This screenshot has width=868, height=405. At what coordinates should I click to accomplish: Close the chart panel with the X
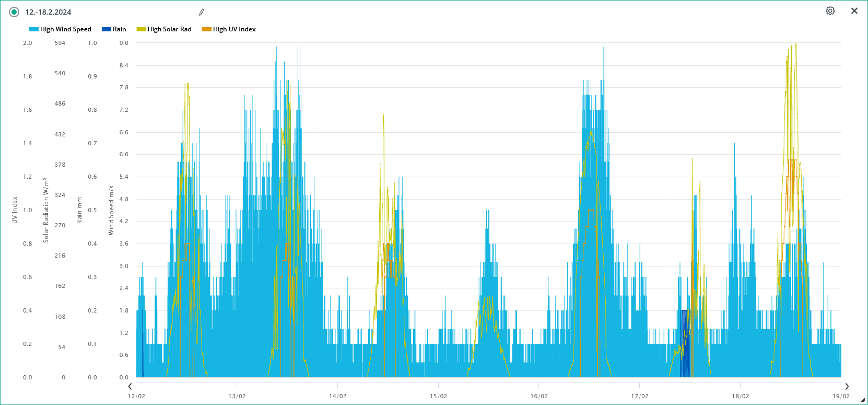point(854,11)
